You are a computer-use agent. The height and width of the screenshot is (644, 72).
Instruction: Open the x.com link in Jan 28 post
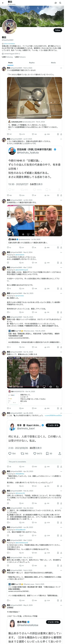pyautogui.click(x=53, y=415)
